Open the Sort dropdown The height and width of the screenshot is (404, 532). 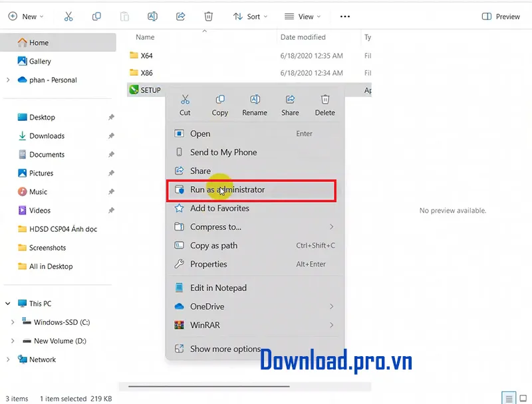pyautogui.click(x=250, y=17)
